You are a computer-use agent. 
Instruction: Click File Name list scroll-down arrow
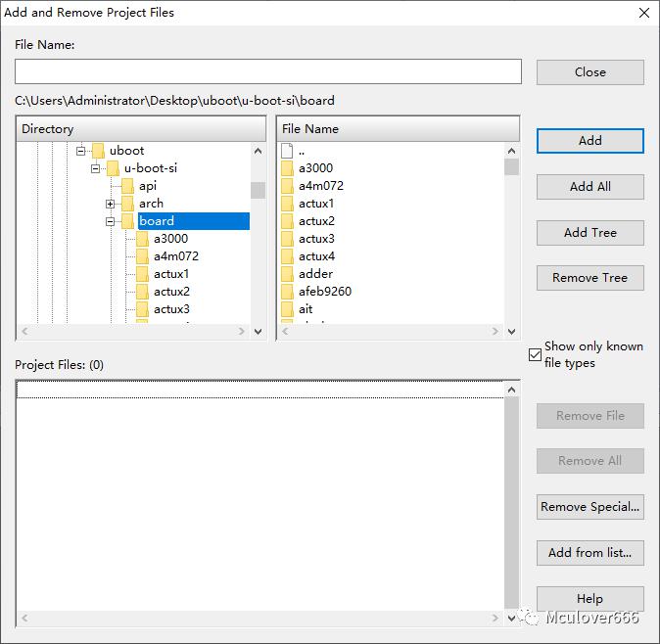[x=511, y=332]
